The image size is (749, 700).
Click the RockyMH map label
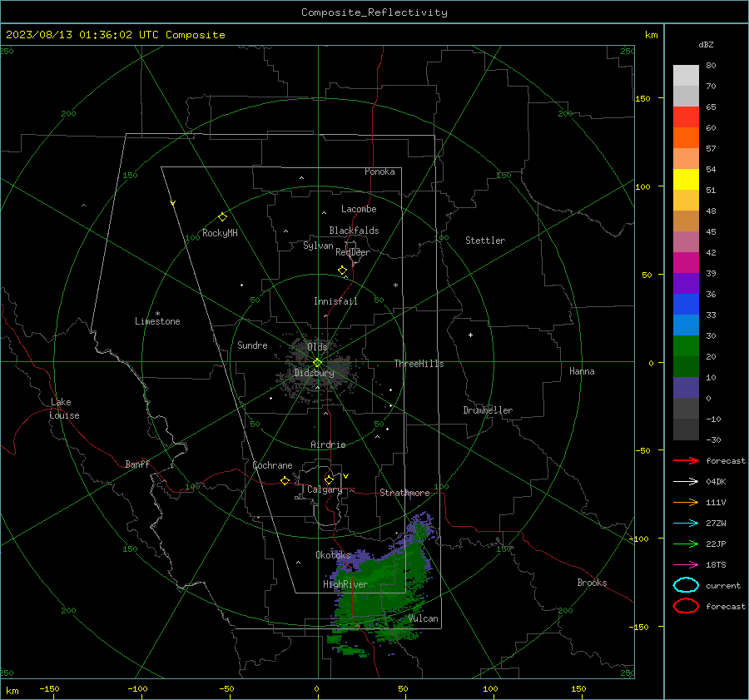(x=220, y=233)
